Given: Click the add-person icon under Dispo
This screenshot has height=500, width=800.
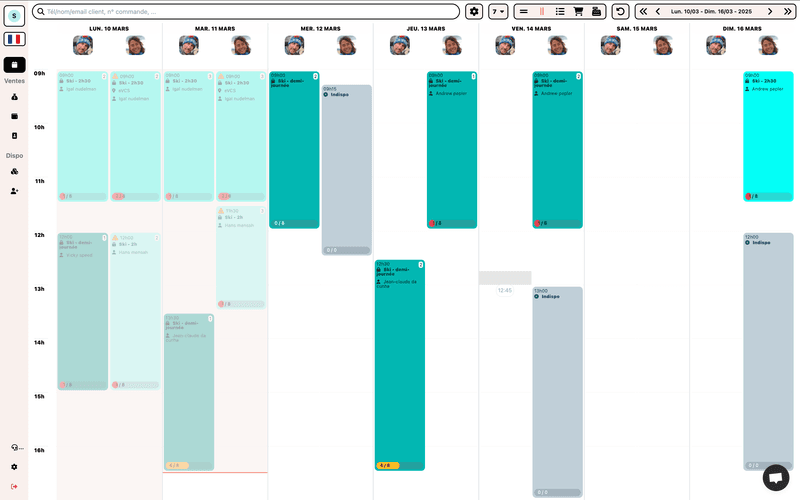Looking at the screenshot, I should pyautogui.click(x=14, y=191).
